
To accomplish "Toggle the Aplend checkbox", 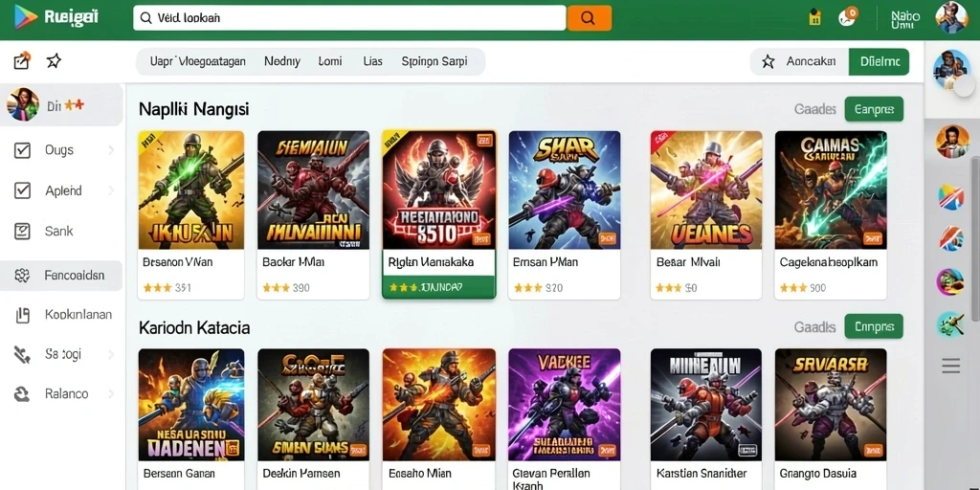I will (x=23, y=190).
